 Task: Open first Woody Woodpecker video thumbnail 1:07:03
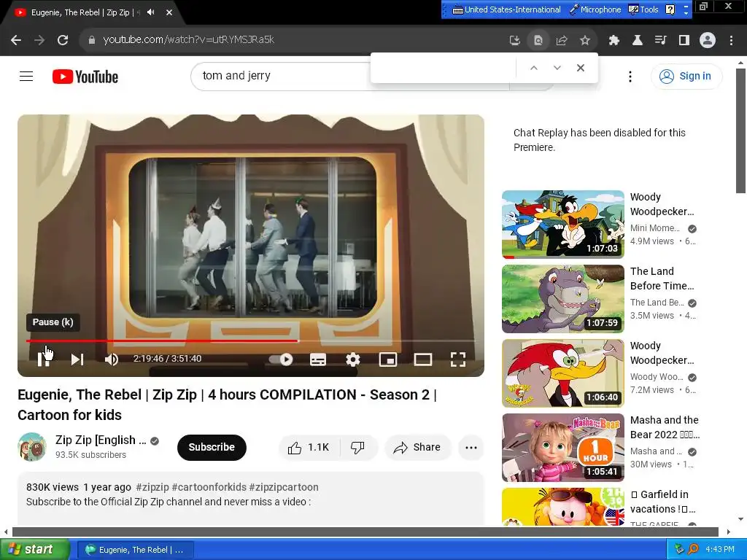pos(562,225)
